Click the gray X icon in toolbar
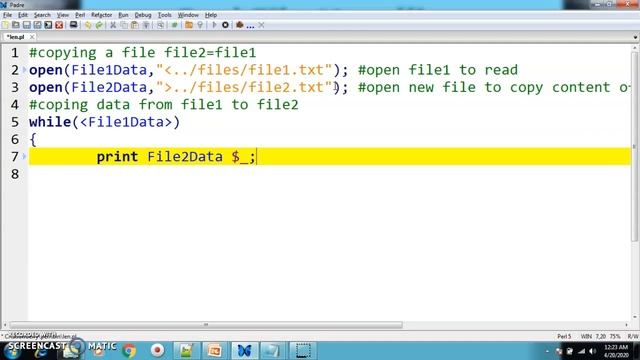640x360 pixels. click(261, 25)
